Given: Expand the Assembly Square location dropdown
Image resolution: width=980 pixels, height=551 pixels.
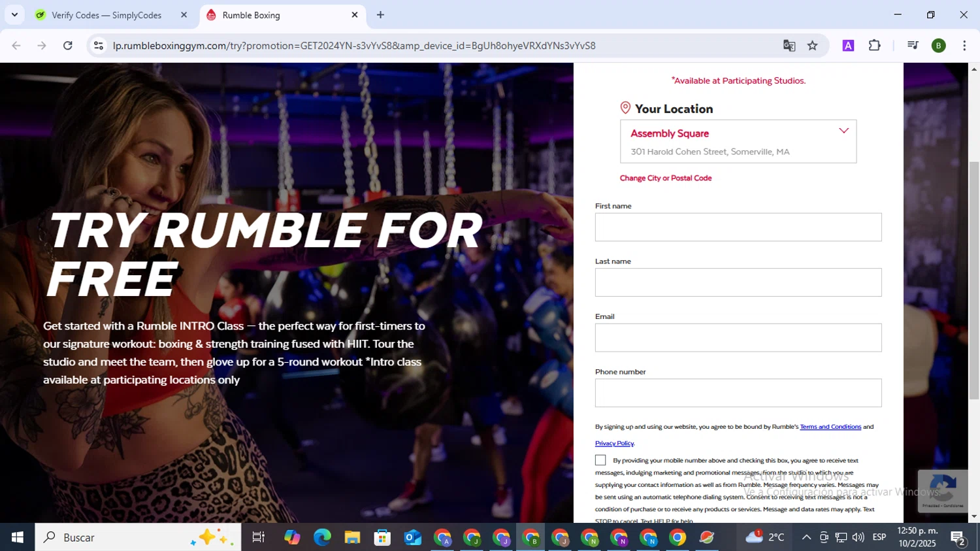Looking at the screenshot, I should coord(738,141).
